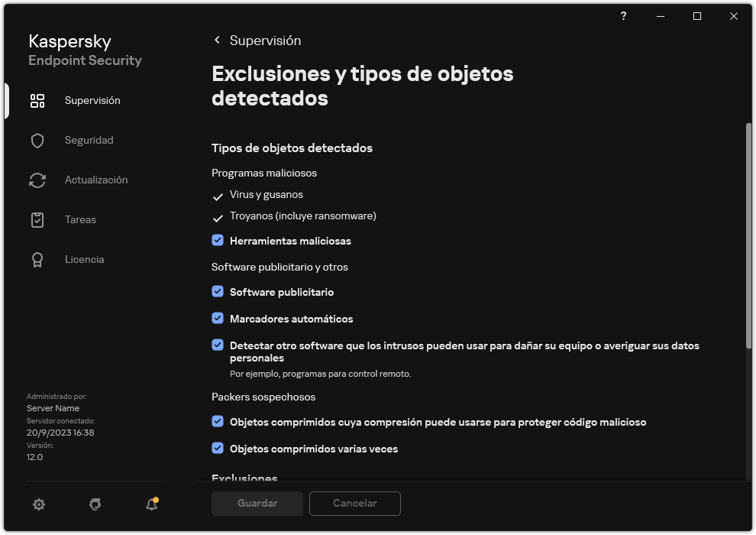The width and height of the screenshot is (756, 535).
Task: Select the Licencia key icon
Action: [37, 259]
